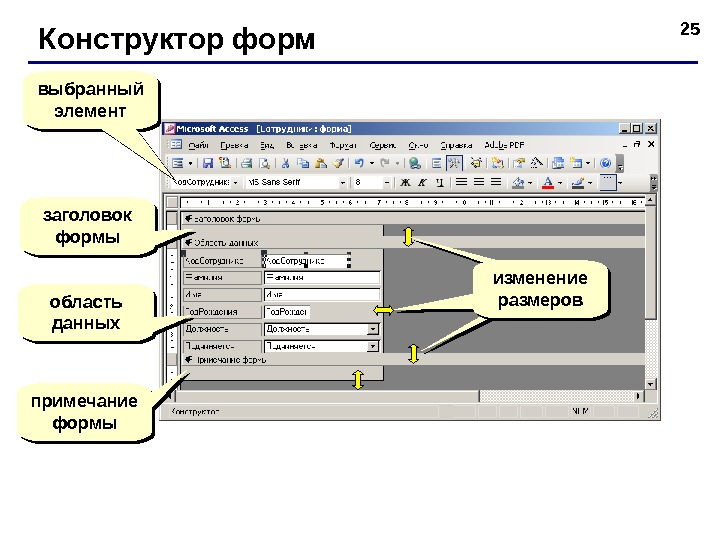This screenshot has width=720, height=540.
Task: Toggle the Field List button
Action: tap(436, 163)
